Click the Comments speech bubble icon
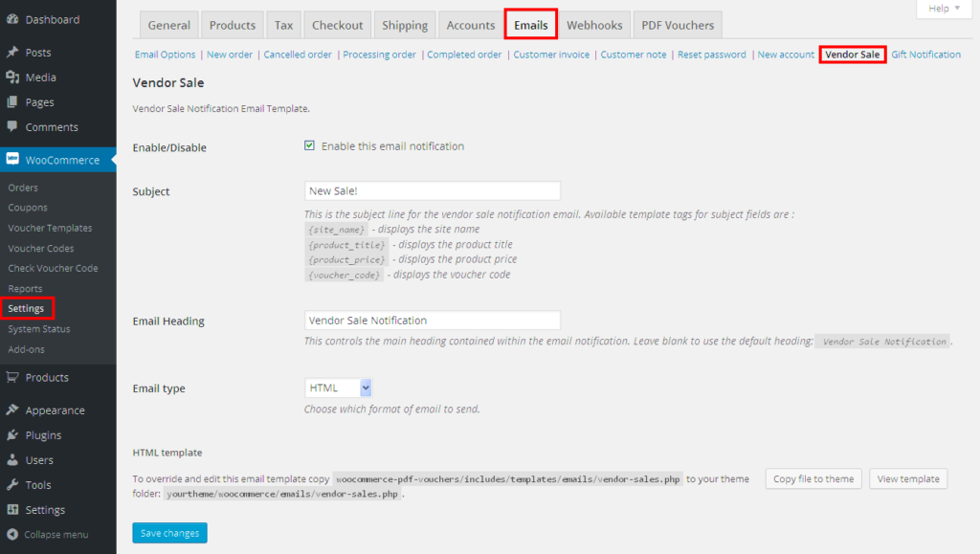The width and height of the screenshot is (980, 554). pos(12,127)
